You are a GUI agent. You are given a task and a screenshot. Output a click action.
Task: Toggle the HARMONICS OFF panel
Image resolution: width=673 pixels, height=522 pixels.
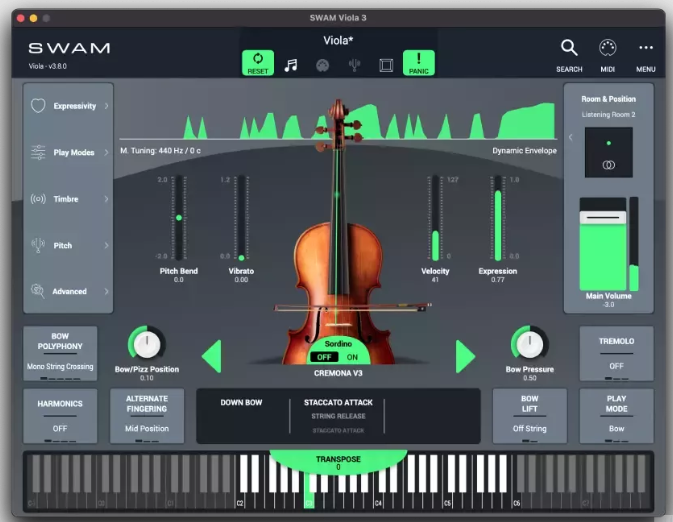click(60, 416)
